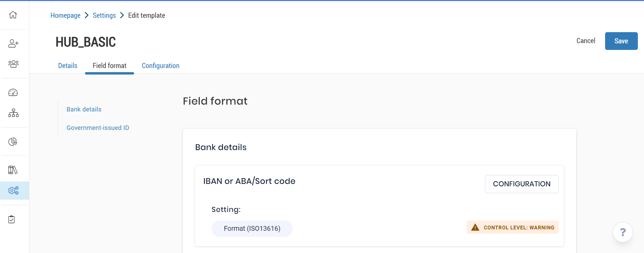Screen dimensions: 644x253
Task: Open the dashboard gauge icon
Action: coord(13,93)
